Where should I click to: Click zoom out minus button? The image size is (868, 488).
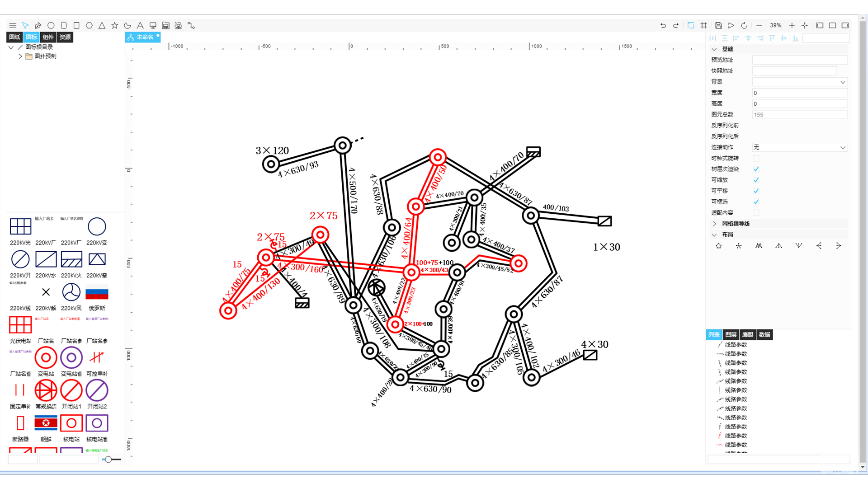click(759, 26)
